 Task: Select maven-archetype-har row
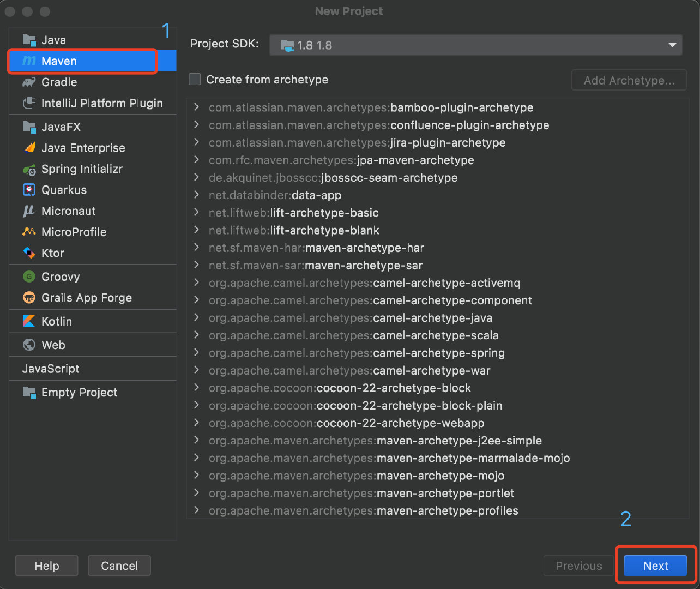(x=437, y=248)
